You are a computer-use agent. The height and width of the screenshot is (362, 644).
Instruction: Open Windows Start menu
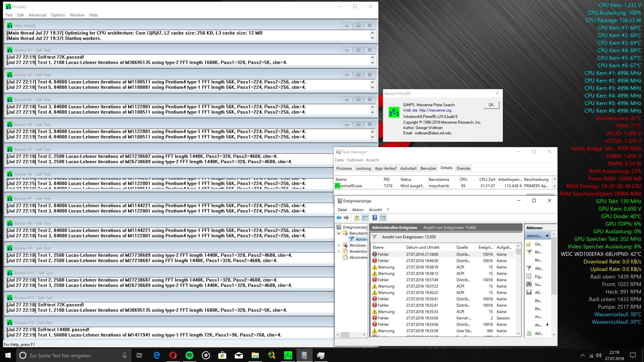coord(8,355)
